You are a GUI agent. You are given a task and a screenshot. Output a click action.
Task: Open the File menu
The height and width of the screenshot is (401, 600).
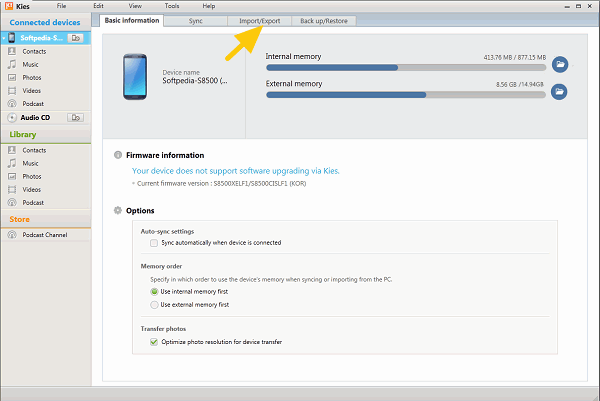coord(62,6)
